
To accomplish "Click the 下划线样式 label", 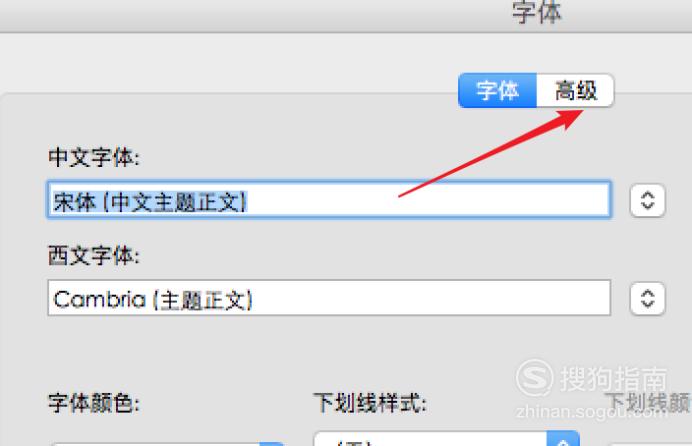I will point(370,403).
